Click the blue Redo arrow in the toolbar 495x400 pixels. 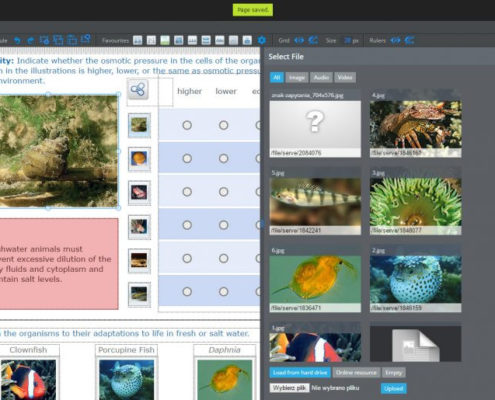(x=30, y=40)
